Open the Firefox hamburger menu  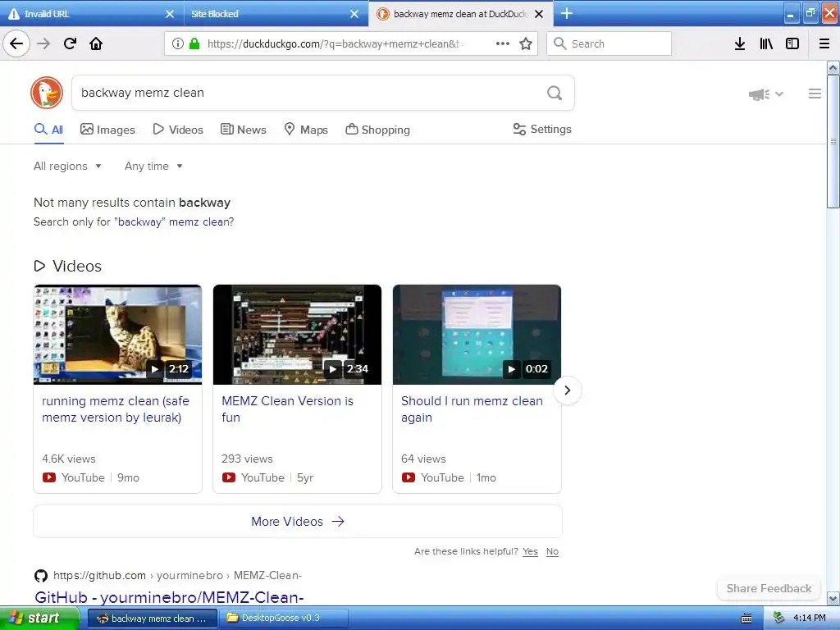tap(824, 43)
